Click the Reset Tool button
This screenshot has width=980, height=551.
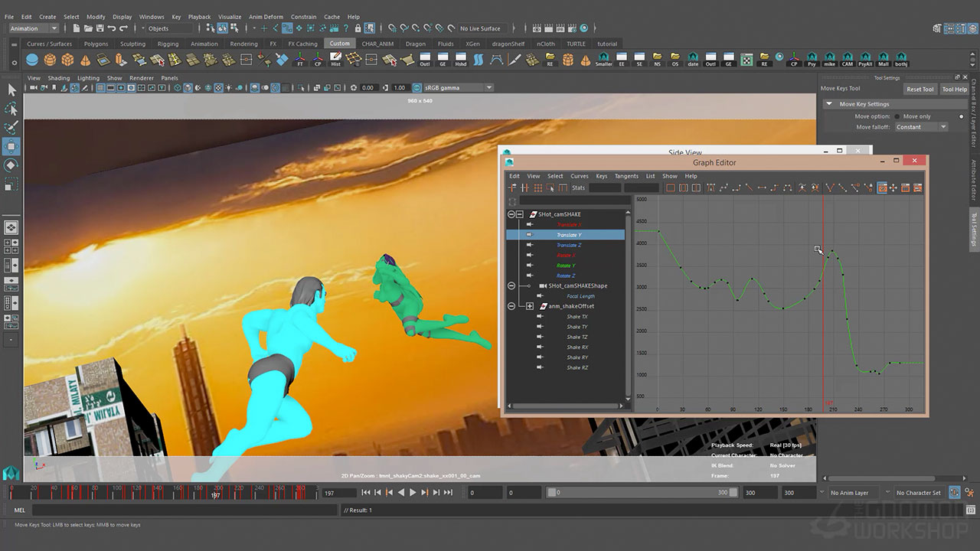(x=920, y=89)
